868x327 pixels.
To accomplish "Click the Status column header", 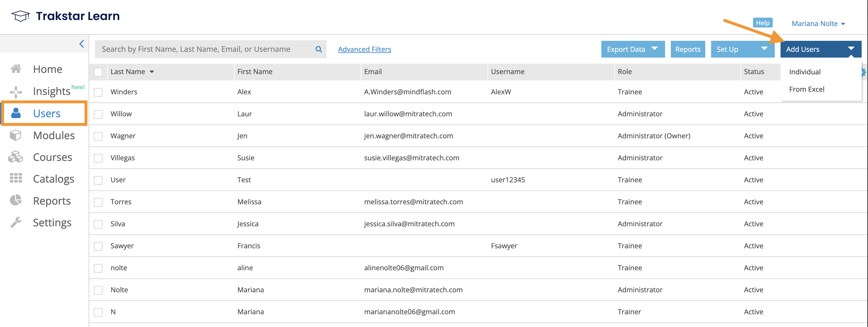I will pos(754,72).
